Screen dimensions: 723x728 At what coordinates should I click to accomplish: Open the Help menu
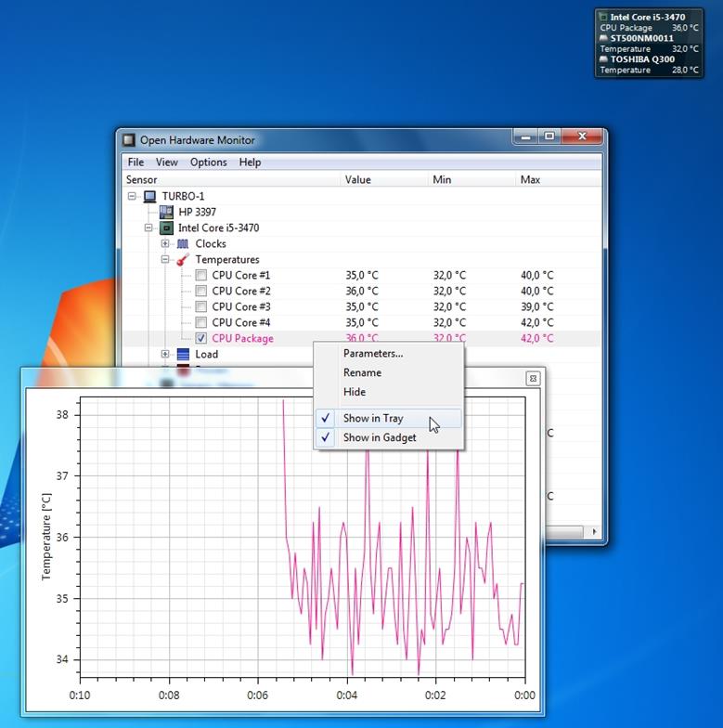click(x=250, y=162)
